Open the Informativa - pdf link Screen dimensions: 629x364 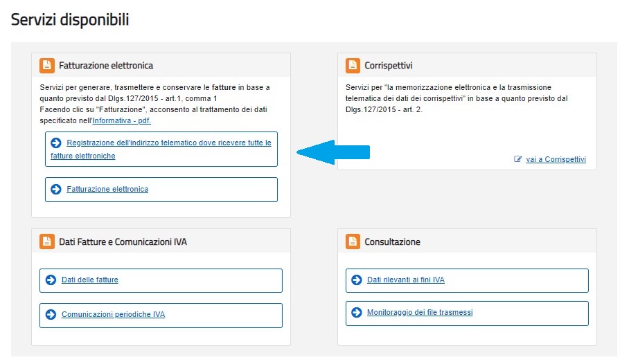point(121,120)
